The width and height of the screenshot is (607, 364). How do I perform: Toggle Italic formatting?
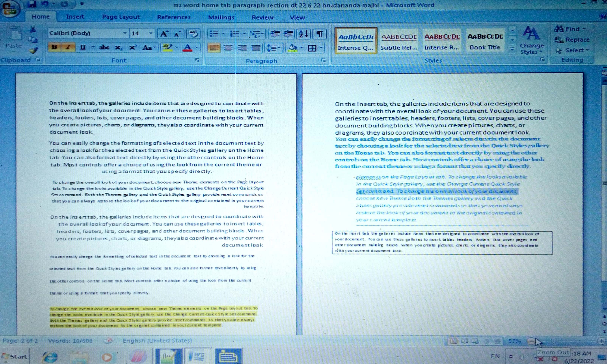coord(68,47)
